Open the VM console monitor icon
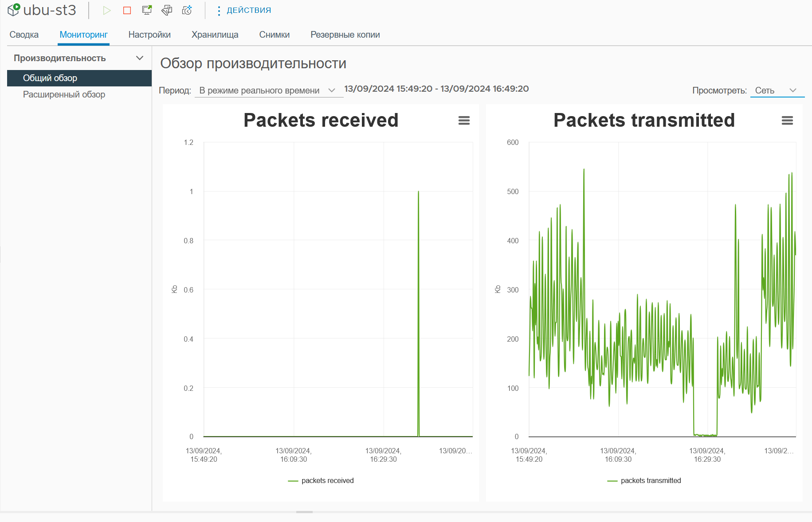 [x=147, y=10]
